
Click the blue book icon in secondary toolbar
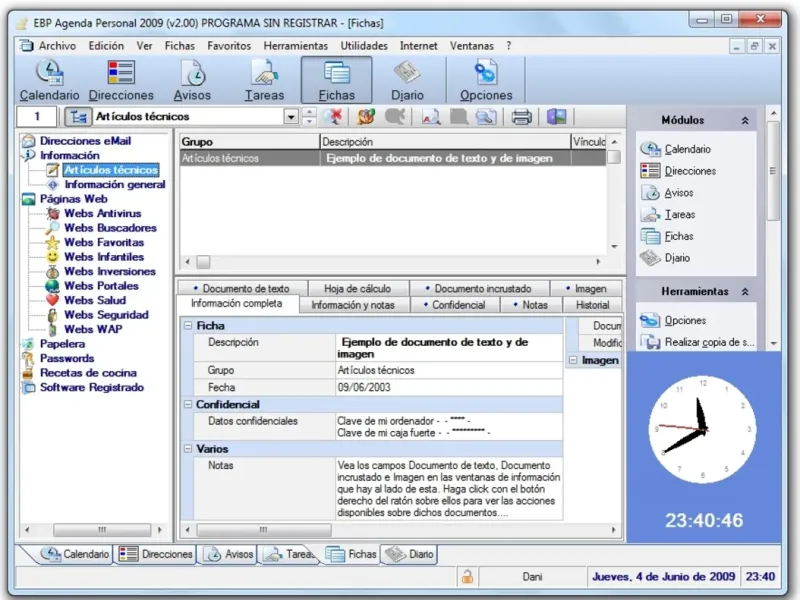coord(557,117)
